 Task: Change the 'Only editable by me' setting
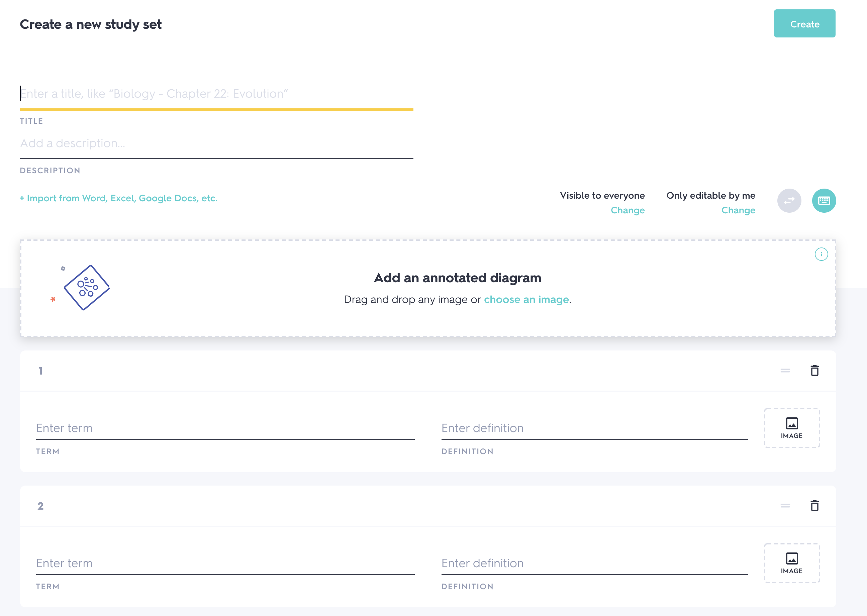tap(738, 210)
